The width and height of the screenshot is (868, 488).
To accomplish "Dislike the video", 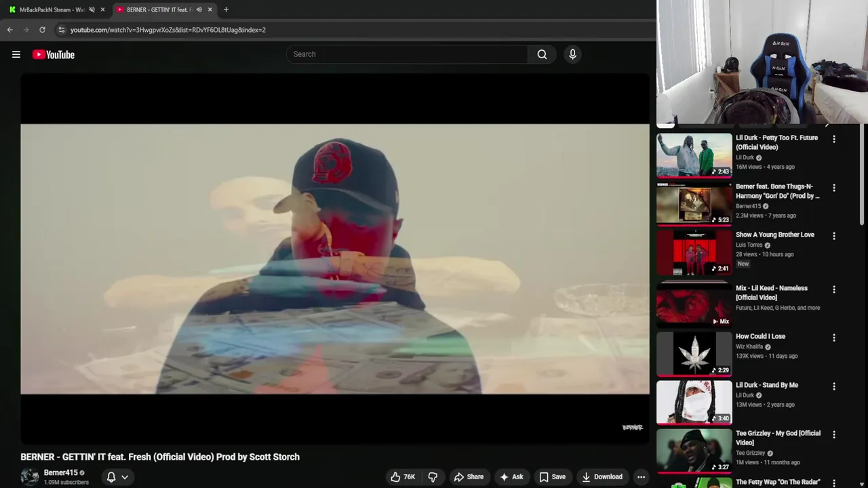I will pyautogui.click(x=433, y=477).
